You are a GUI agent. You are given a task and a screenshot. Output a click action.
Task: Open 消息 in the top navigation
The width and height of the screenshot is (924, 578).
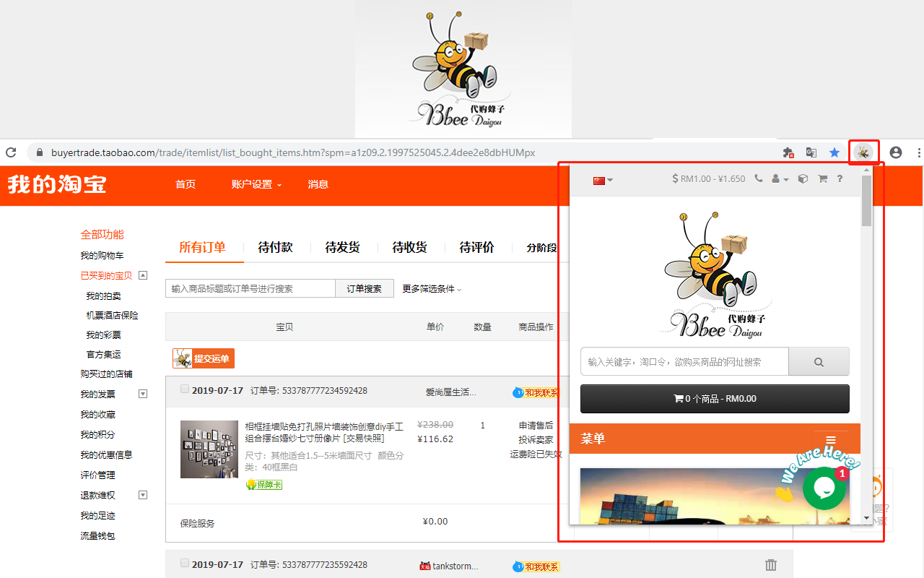click(318, 184)
